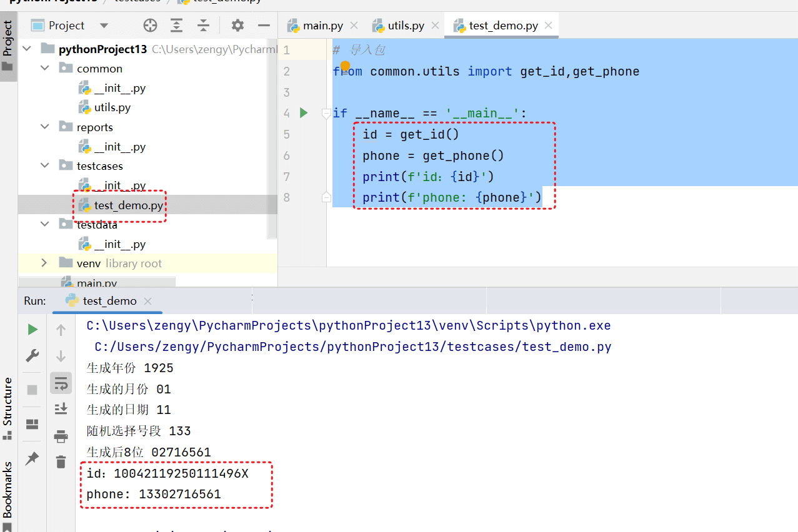Click Scroll to End icon in console

(x=61, y=409)
